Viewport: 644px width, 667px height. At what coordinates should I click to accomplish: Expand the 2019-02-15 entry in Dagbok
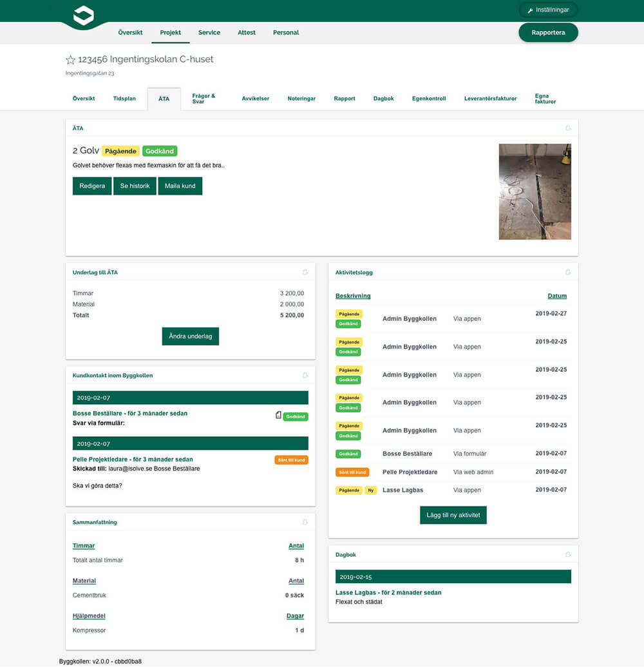[453, 576]
